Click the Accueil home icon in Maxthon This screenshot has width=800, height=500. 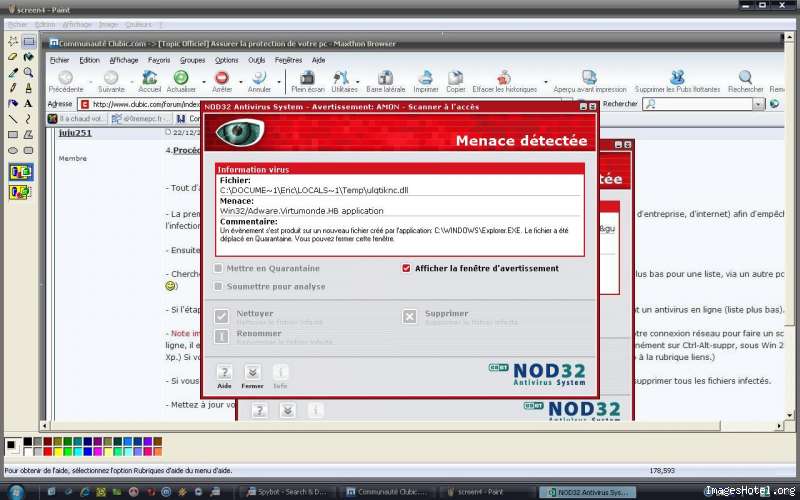(149, 78)
